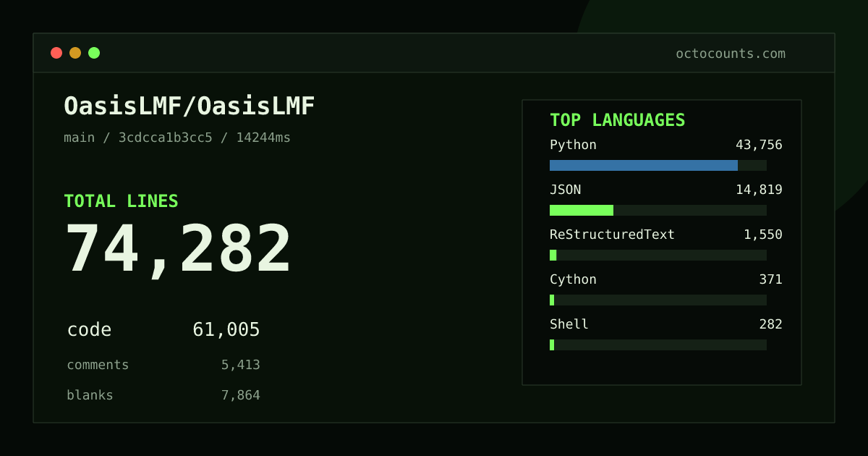The width and height of the screenshot is (868, 456).
Task: Click the yellow minimize dot
Action: tap(75, 53)
